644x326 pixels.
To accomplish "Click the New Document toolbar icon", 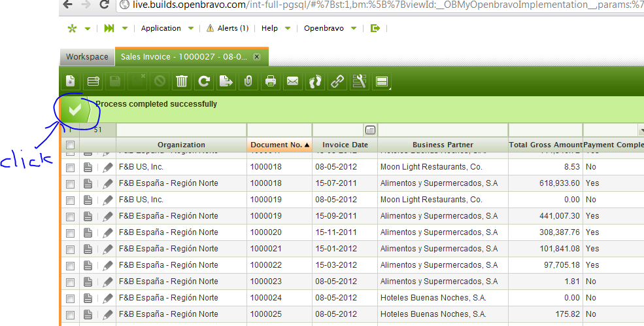I will (x=71, y=81).
